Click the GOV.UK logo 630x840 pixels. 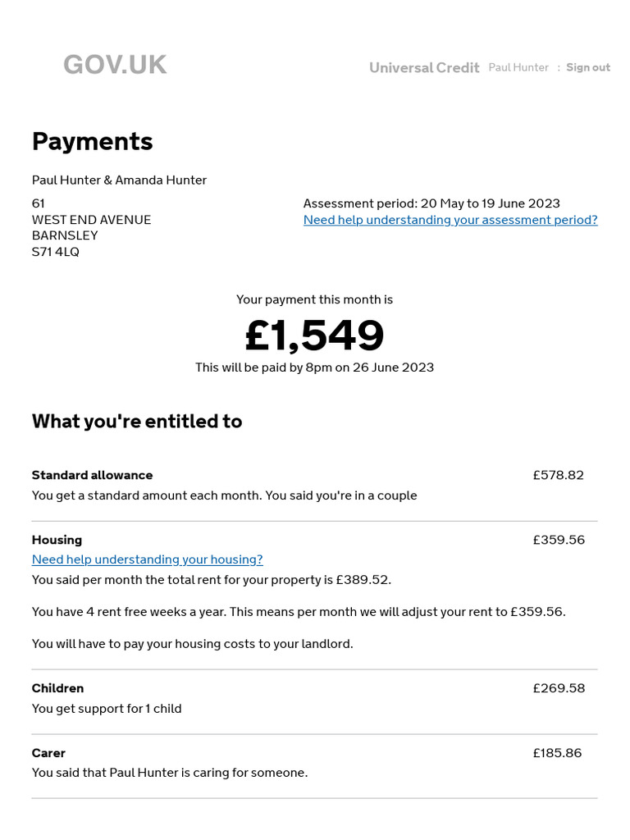115,65
